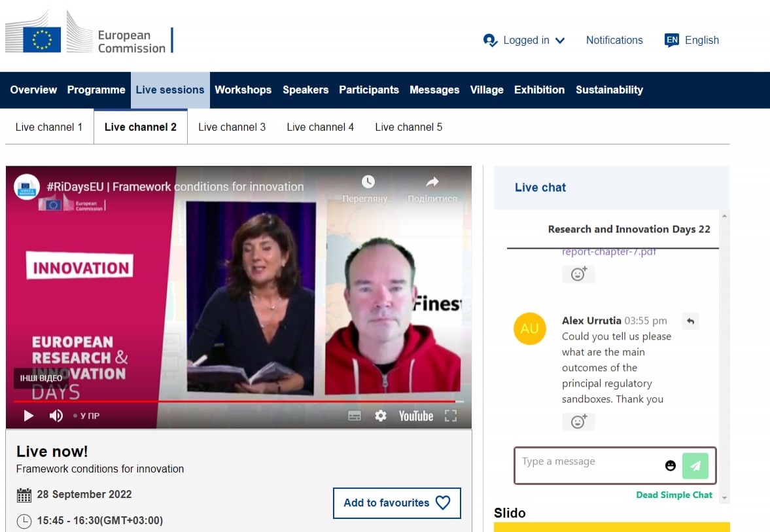Send the chat message
The height and width of the screenshot is (532, 770).
point(695,465)
